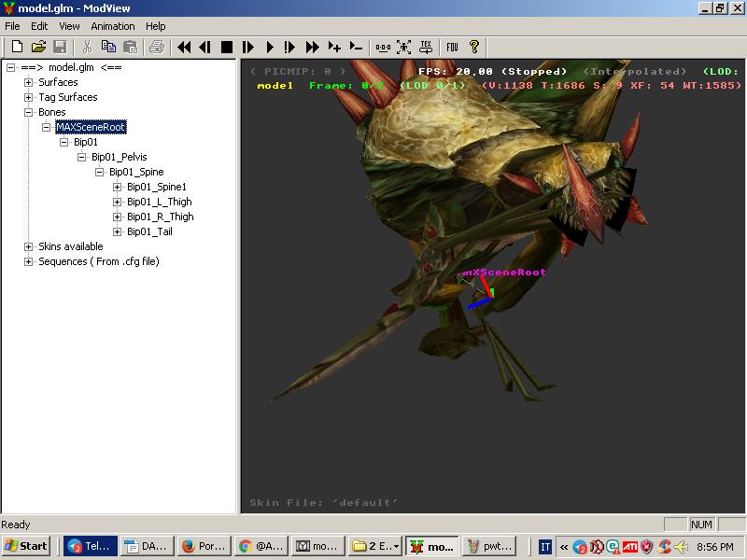Expand the Bip01_Tail node

[118, 231]
